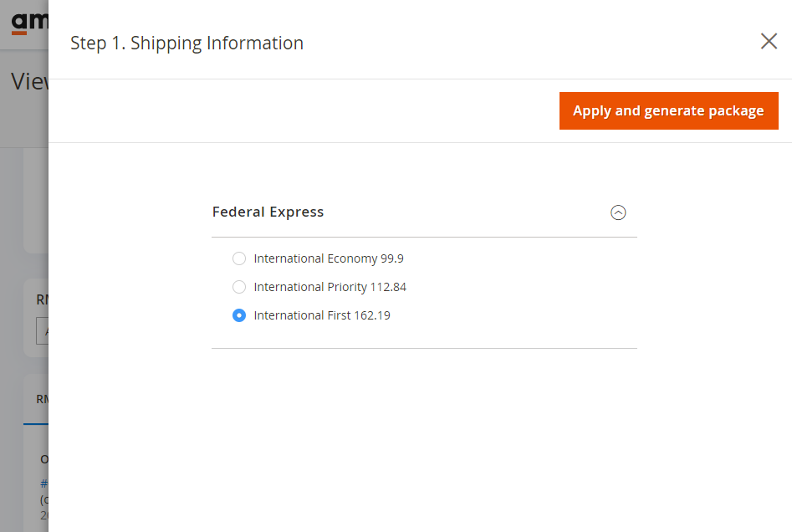Click the Federal Express carrier header text
The height and width of the screenshot is (532, 792).
[268, 212]
